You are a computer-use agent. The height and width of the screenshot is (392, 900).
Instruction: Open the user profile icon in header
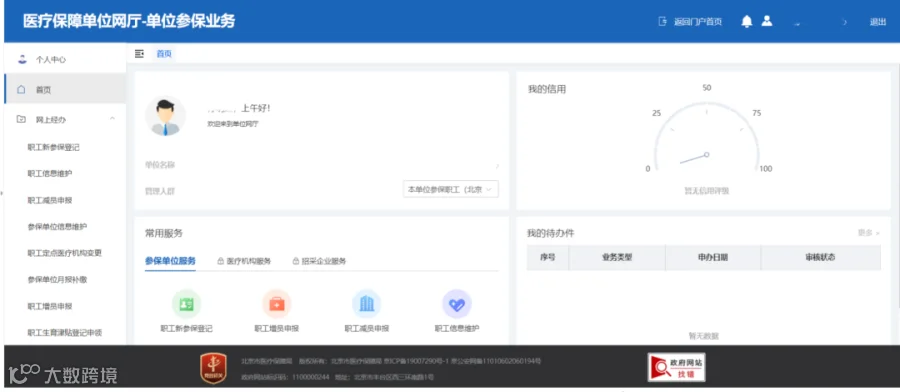[766, 21]
